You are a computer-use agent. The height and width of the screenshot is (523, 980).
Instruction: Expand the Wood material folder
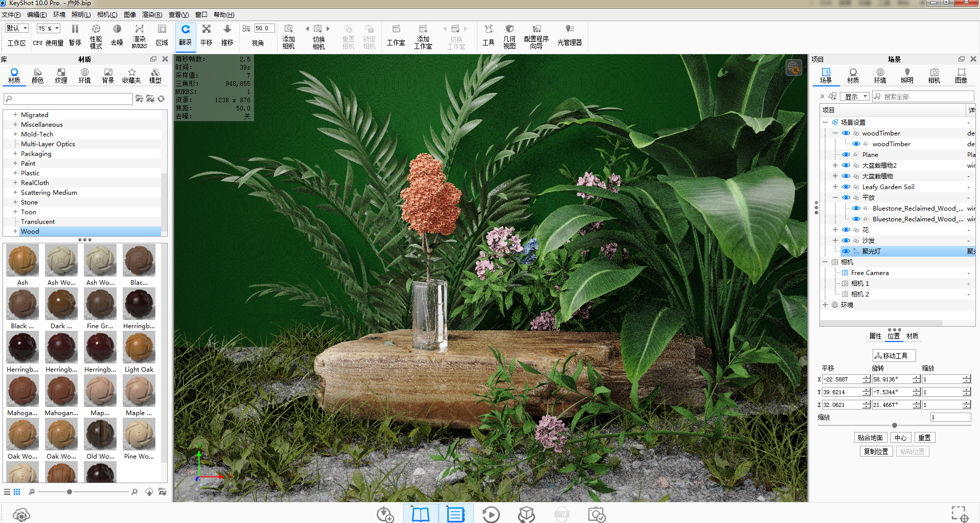pos(15,231)
